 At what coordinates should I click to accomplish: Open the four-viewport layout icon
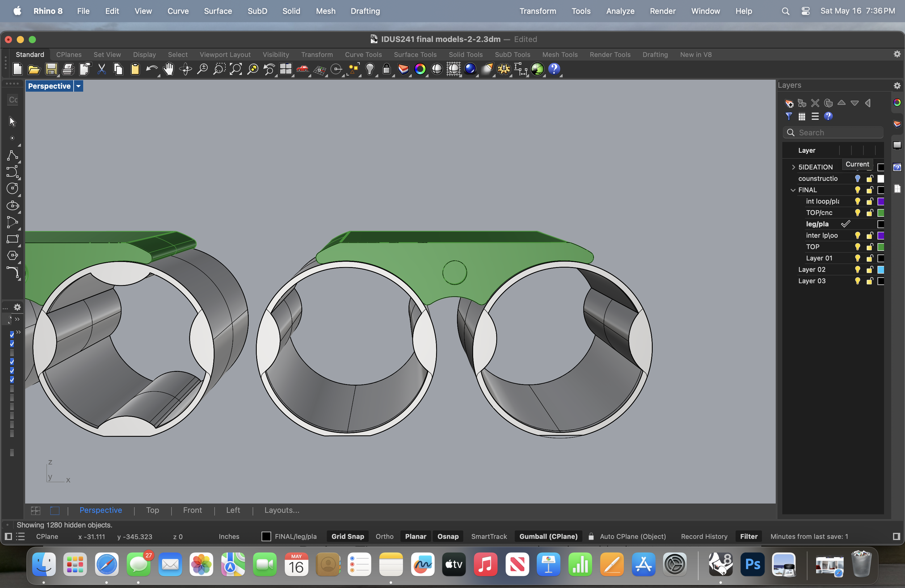(286, 69)
